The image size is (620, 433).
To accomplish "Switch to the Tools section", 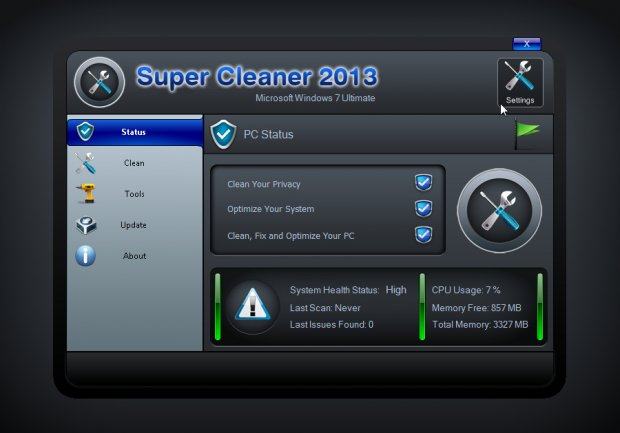I will [135, 194].
